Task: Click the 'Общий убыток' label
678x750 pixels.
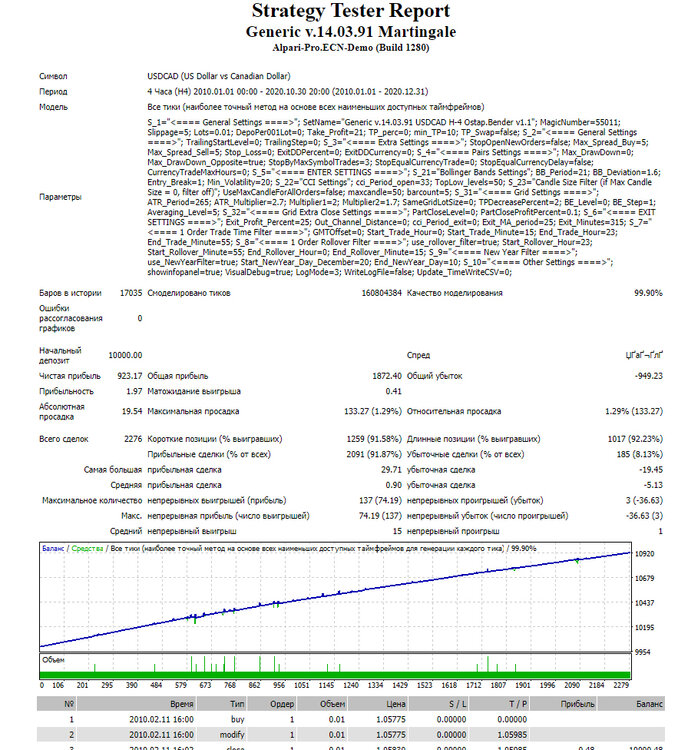Action: (434, 376)
